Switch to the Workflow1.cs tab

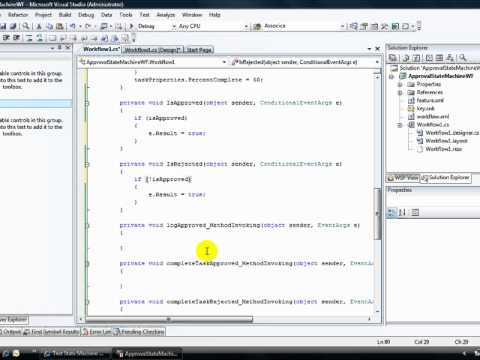101,49
